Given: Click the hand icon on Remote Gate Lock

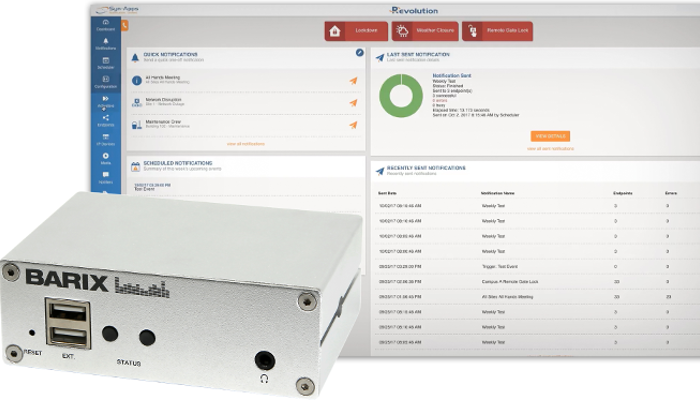Looking at the screenshot, I should (472, 31).
